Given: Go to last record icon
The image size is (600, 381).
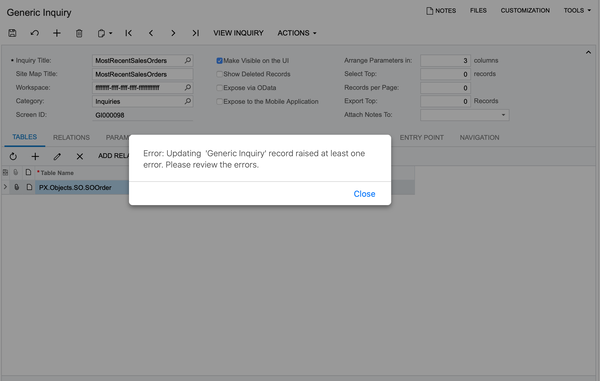Looking at the screenshot, I should (x=196, y=33).
